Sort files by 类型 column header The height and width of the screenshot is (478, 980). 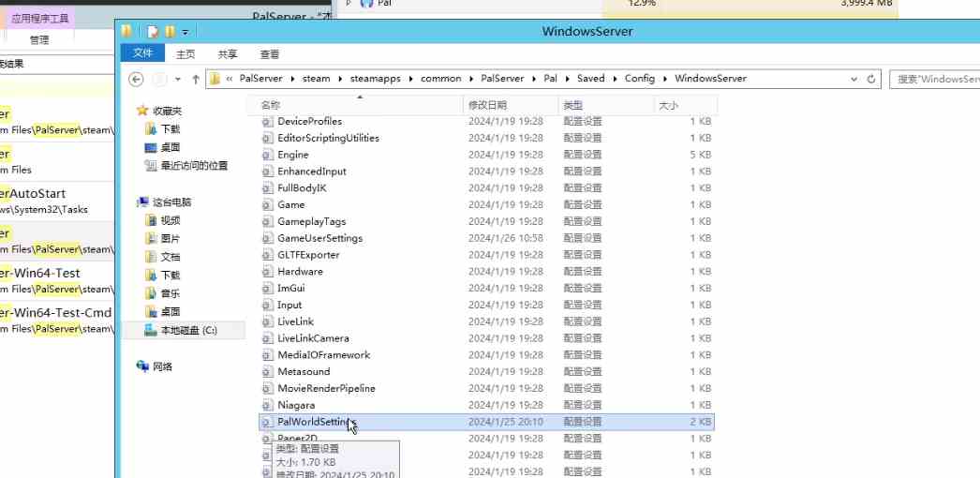coord(605,105)
